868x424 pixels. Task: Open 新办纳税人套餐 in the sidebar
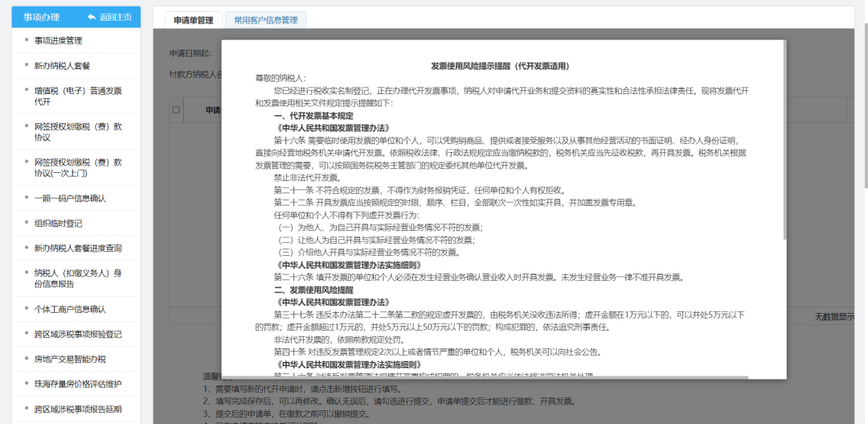(x=62, y=65)
